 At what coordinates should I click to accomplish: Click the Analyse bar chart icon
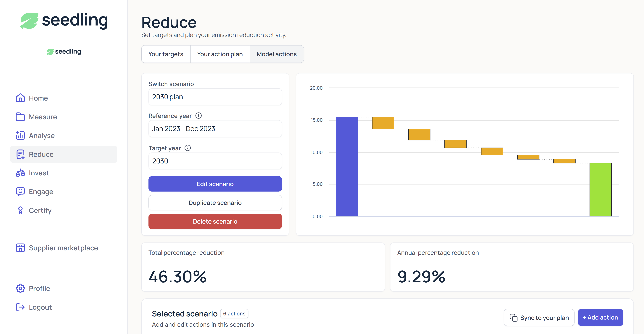tap(20, 135)
